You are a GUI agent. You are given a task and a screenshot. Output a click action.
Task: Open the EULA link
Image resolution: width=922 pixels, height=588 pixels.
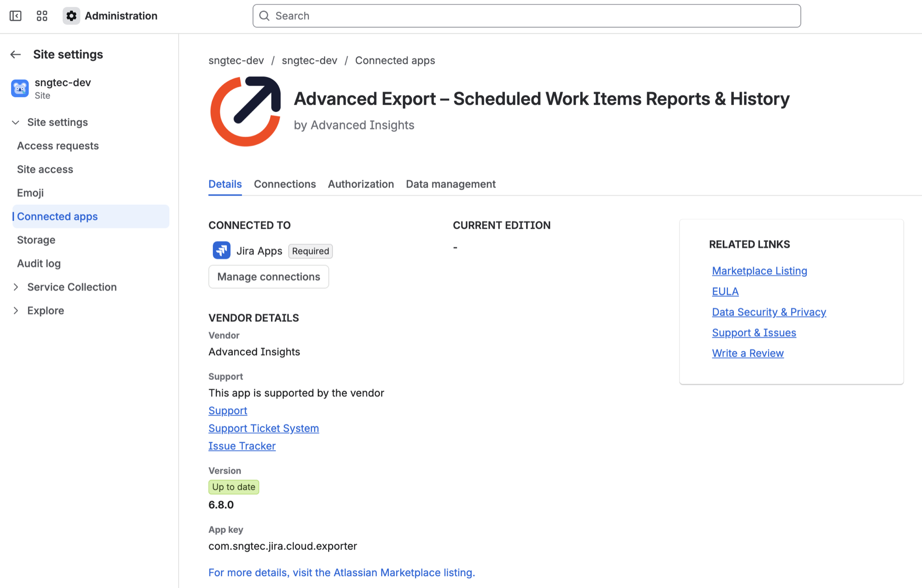726,292
